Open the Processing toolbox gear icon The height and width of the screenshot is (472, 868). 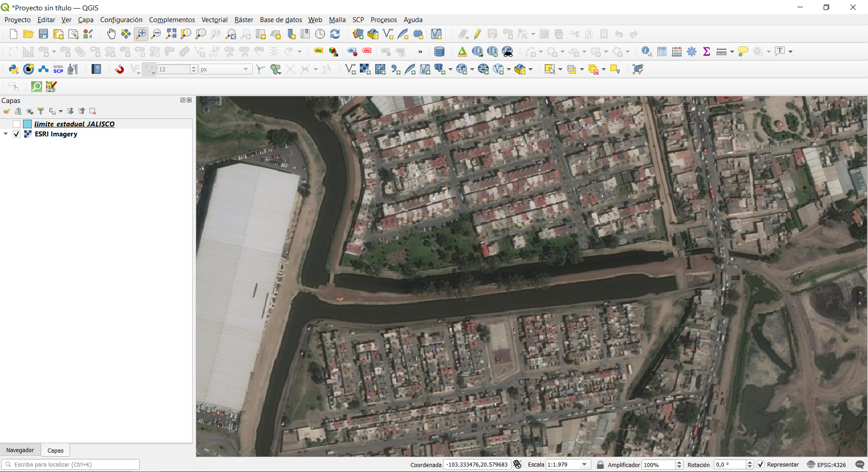pos(692,51)
